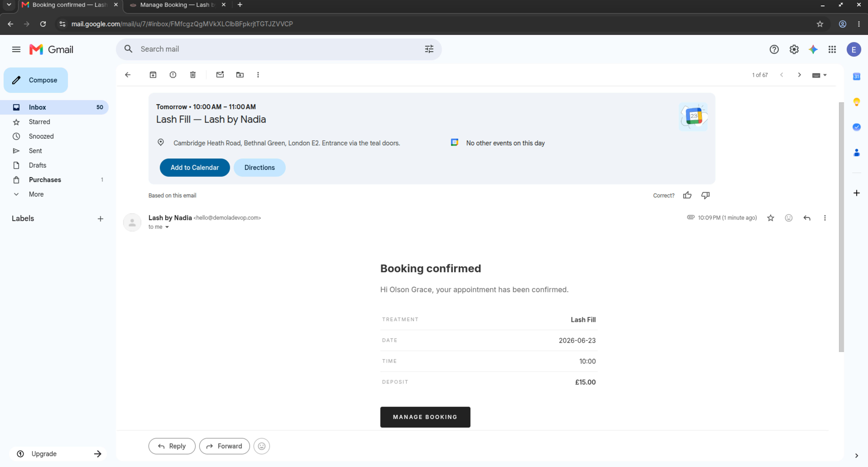This screenshot has height=467, width=868.
Task: Open Contacts side panel
Action: click(856, 152)
